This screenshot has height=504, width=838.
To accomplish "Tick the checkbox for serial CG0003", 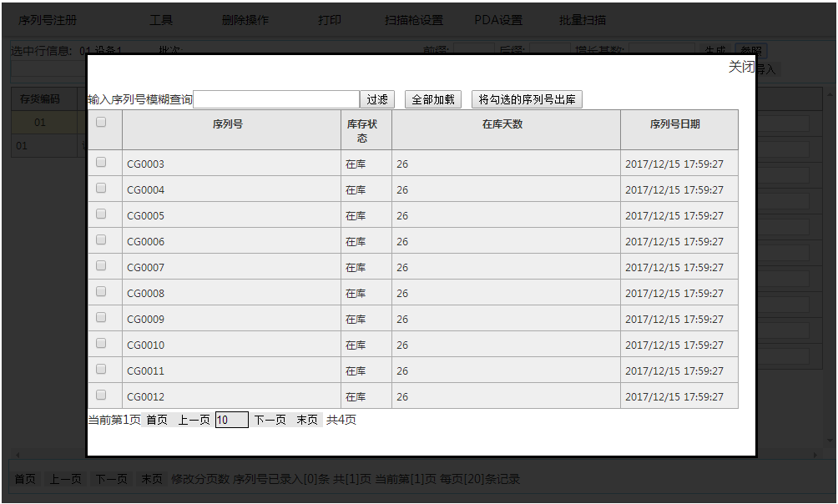I will (x=101, y=163).
